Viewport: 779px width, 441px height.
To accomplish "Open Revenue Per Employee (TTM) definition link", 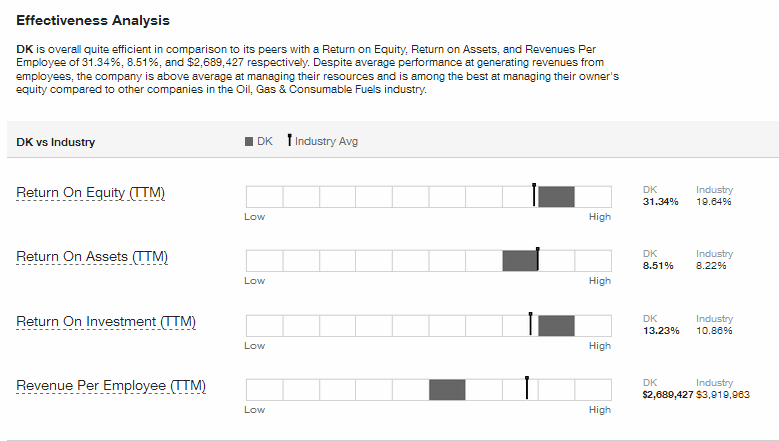I will click(111, 386).
